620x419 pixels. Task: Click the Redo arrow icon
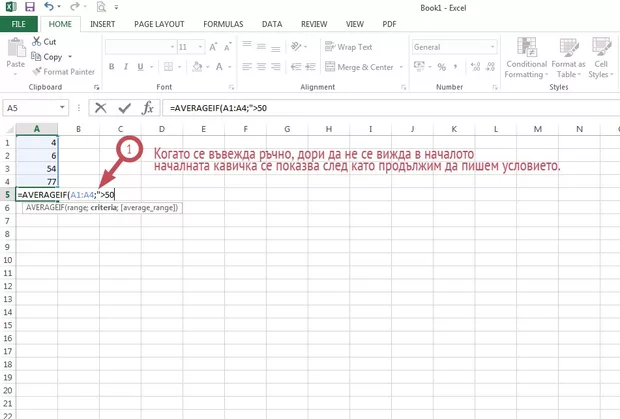74,6
